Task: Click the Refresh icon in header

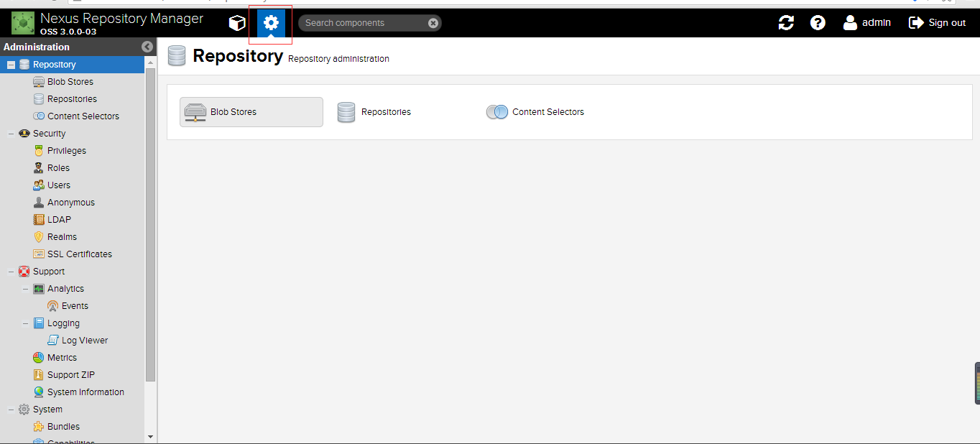Action: 786,23
